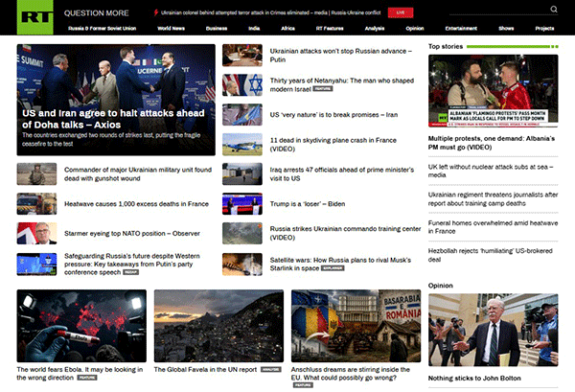Open Entertainment section

coord(461,28)
